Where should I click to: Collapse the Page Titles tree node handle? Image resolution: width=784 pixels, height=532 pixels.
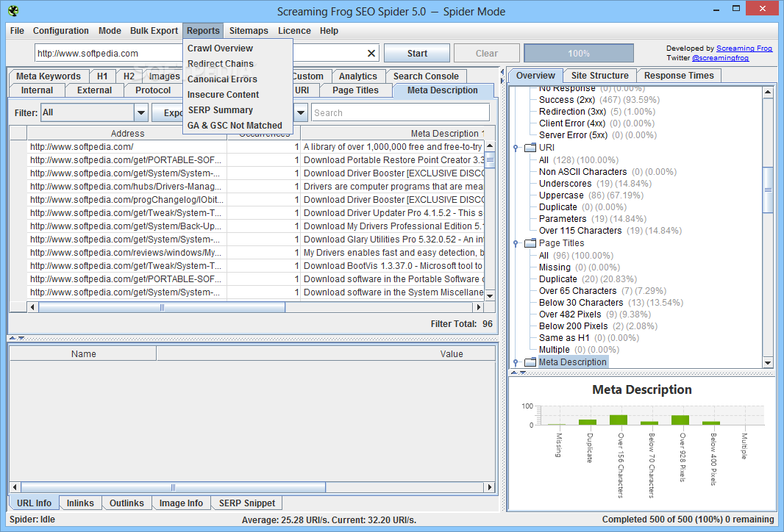click(x=516, y=243)
